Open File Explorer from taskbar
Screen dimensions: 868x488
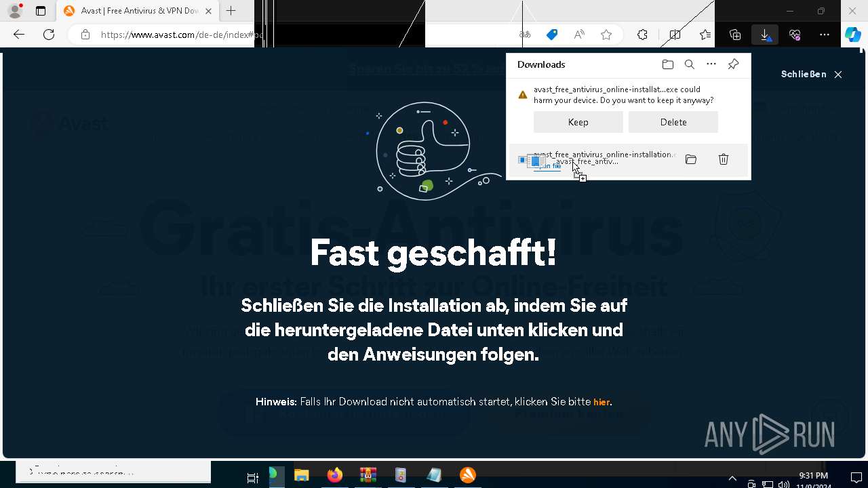click(302, 476)
